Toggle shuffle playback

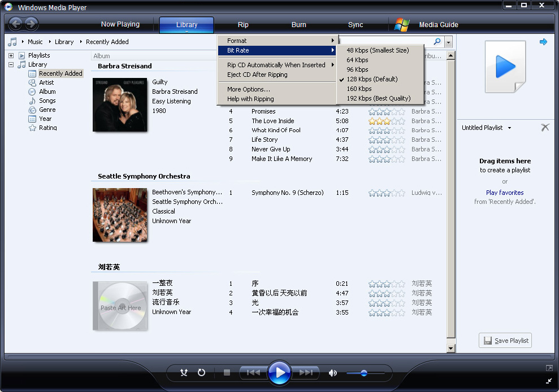[184, 372]
